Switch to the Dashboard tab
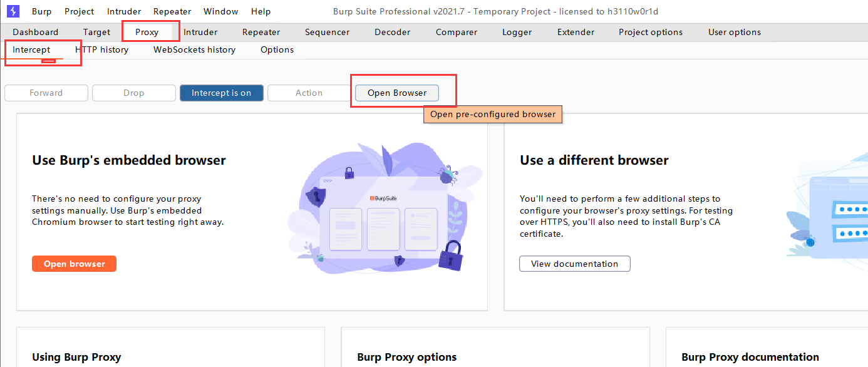 pyautogui.click(x=36, y=32)
